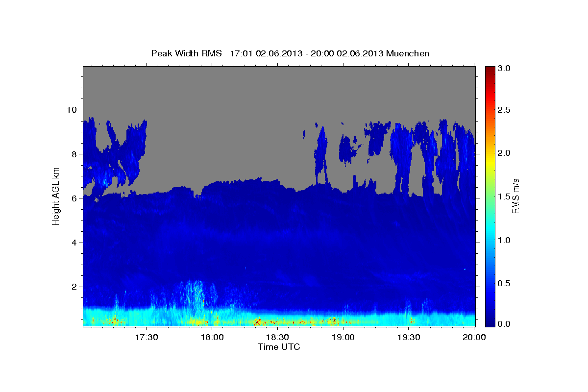Click the colorbar value 1.0
Viewport: 588px width, 392px height.
(504, 240)
